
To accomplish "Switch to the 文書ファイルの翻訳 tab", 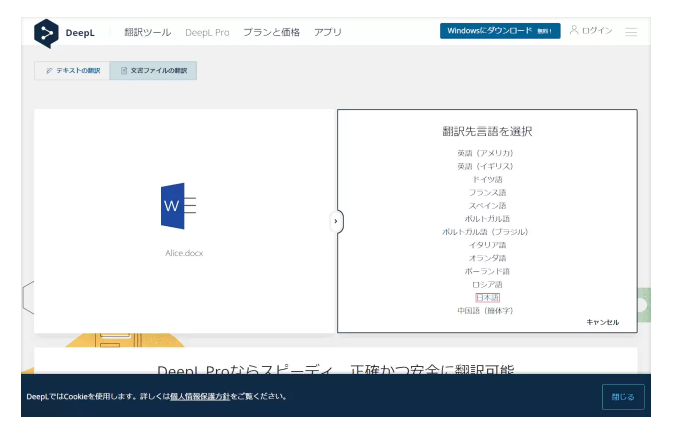I will tap(153, 71).
